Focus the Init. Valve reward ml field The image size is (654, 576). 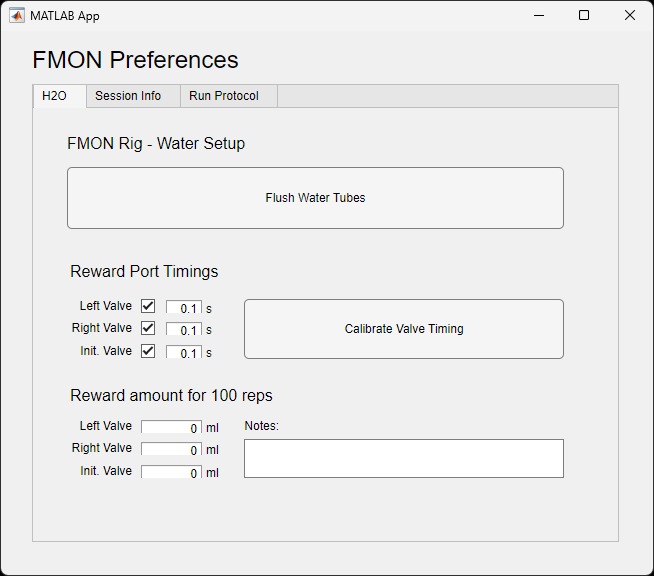(x=171, y=471)
